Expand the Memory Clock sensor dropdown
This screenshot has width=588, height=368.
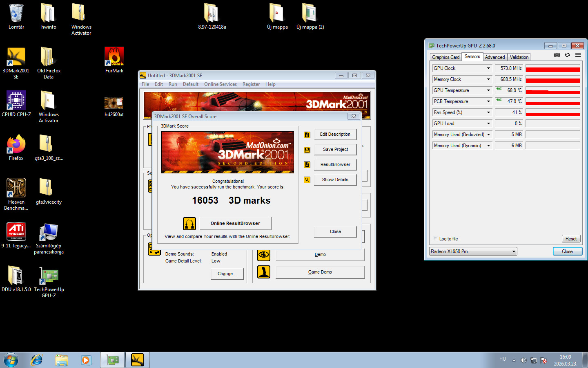[x=488, y=79]
